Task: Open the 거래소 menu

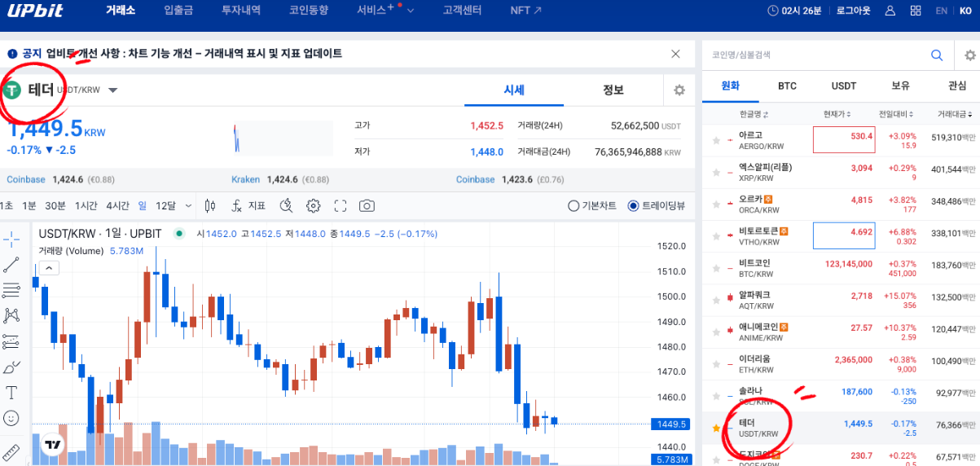Action: tap(121, 11)
